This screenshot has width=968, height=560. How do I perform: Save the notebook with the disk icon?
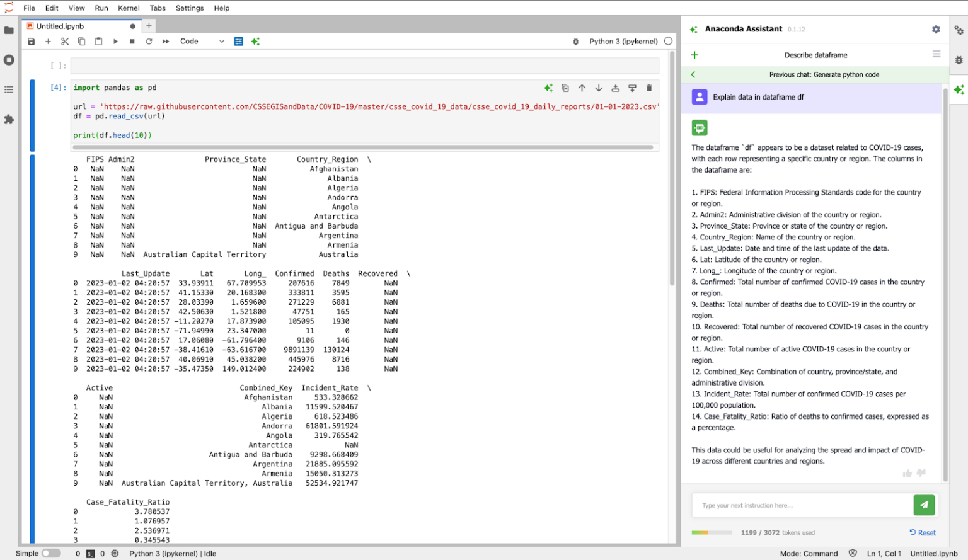coord(31,41)
